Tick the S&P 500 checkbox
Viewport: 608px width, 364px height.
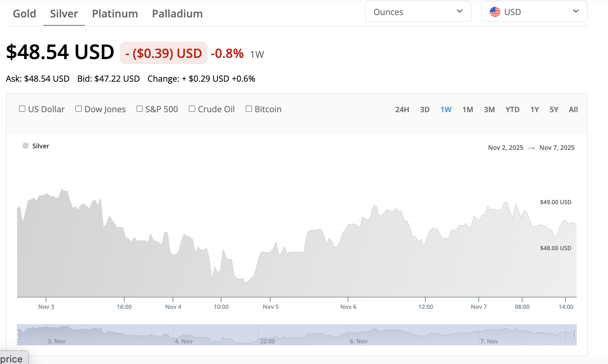140,109
